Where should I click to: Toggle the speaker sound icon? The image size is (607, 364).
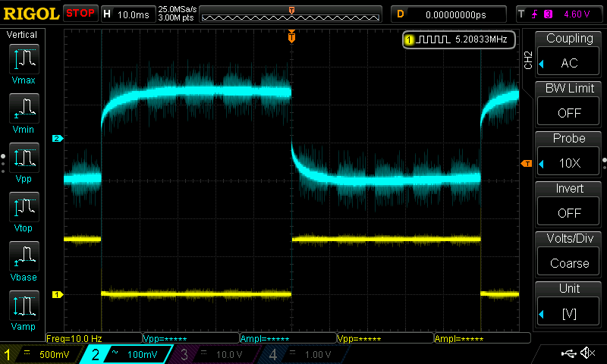click(x=587, y=353)
